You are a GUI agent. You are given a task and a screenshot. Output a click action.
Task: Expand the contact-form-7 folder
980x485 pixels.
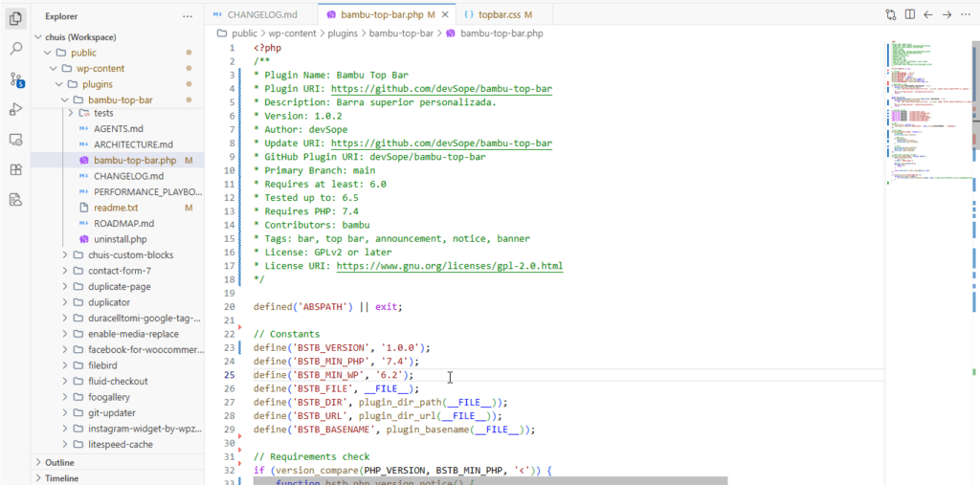65,271
